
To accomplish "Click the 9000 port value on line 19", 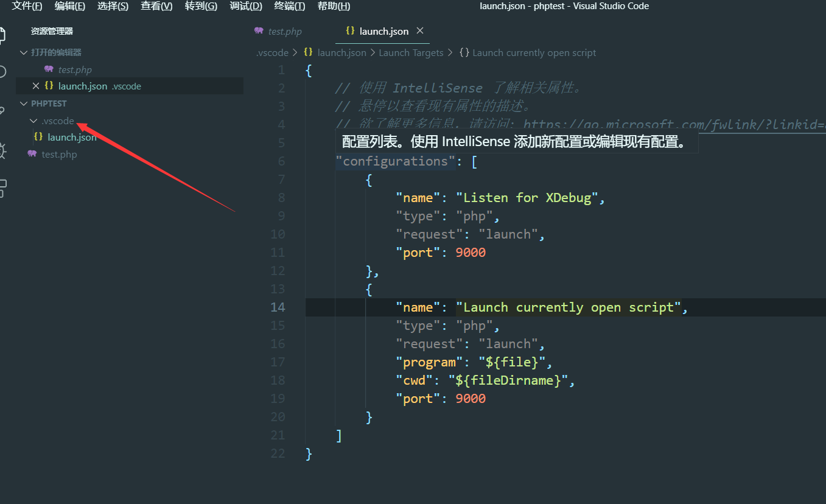I will (471, 398).
